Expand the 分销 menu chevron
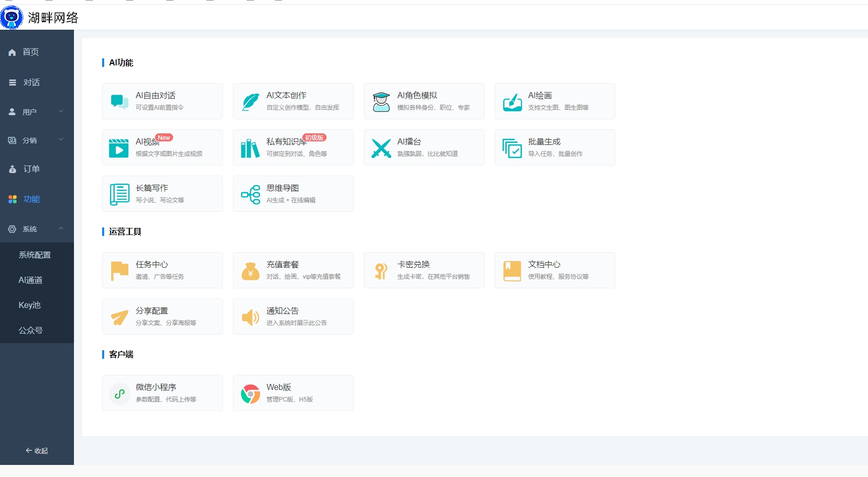This screenshot has height=477, width=868. pos(61,139)
